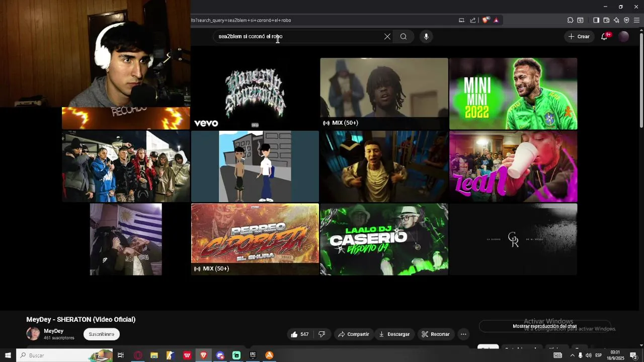
Task: Open the MINI MINI 2022 thumbnail
Action: (x=513, y=94)
